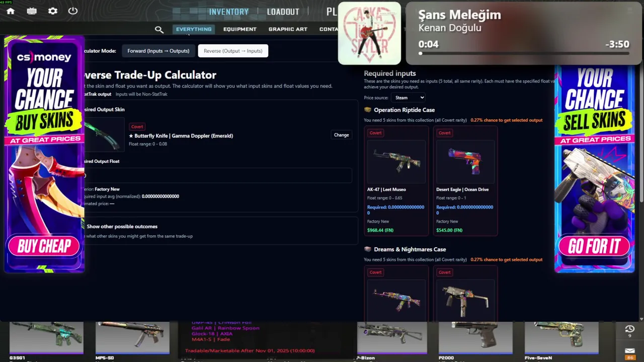Click the Desired Output Float input field
The height and width of the screenshot is (362, 644).
[x=218, y=175]
